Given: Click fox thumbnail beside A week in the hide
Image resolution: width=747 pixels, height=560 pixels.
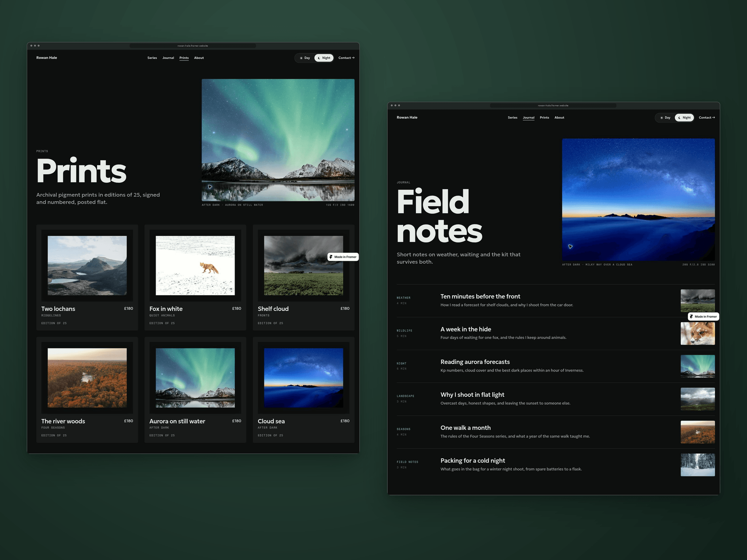Looking at the screenshot, I should pyautogui.click(x=698, y=334).
